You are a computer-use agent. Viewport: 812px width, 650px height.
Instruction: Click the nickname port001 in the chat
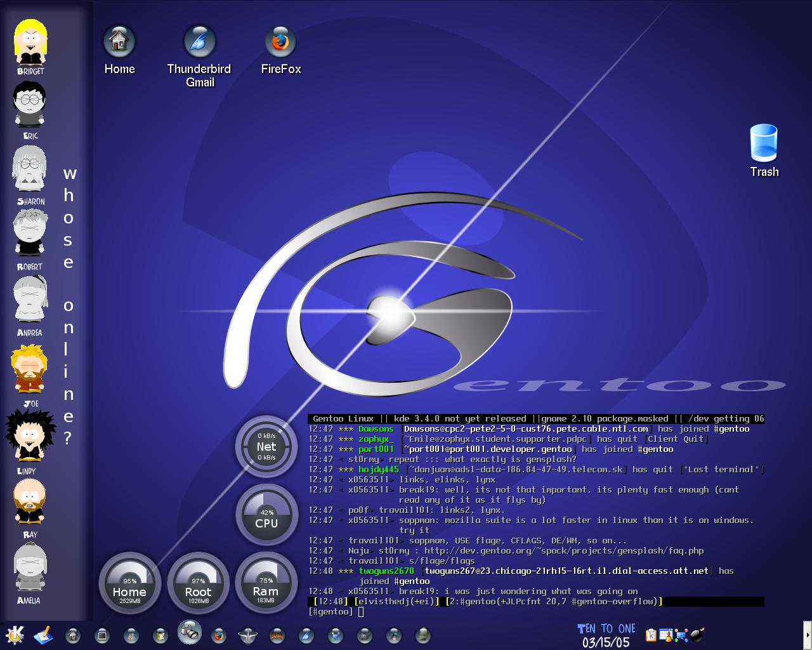tap(376, 449)
